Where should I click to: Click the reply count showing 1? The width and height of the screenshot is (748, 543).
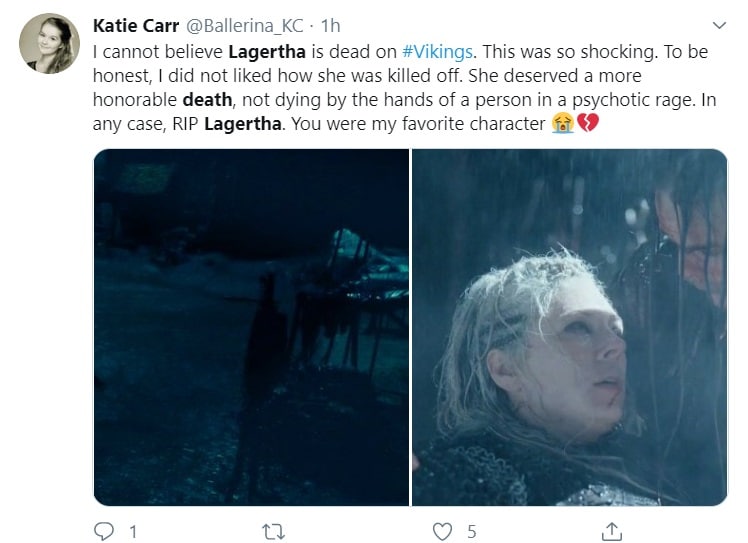click(133, 532)
